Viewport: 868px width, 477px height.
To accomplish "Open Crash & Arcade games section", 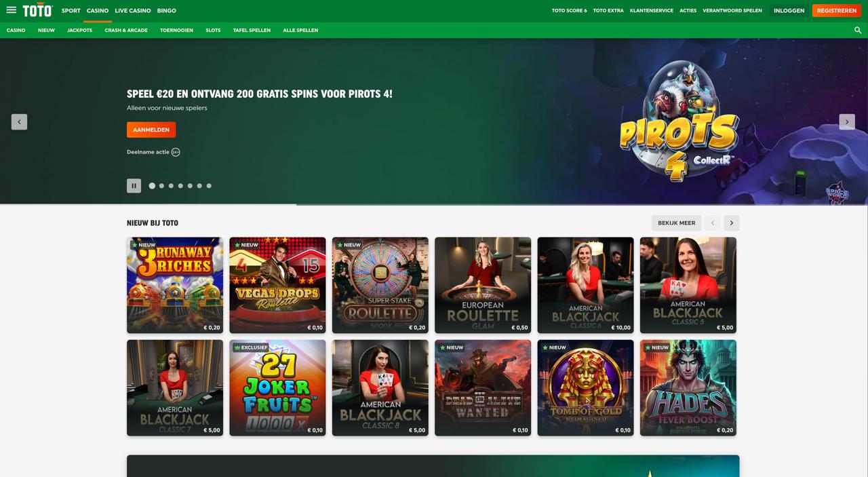I will tap(125, 31).
